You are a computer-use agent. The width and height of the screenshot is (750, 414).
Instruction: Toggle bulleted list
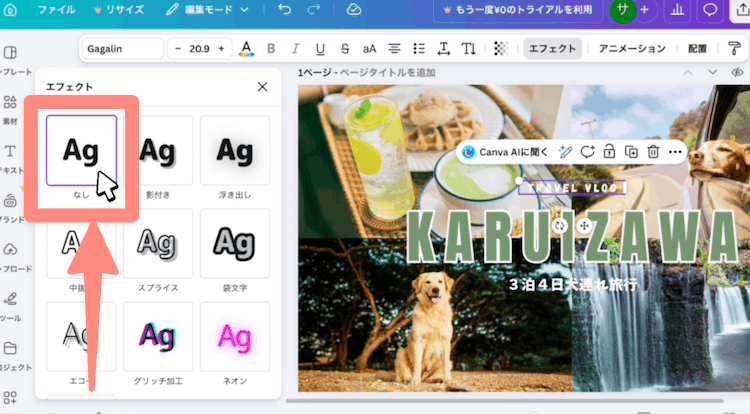pos(419,49)
